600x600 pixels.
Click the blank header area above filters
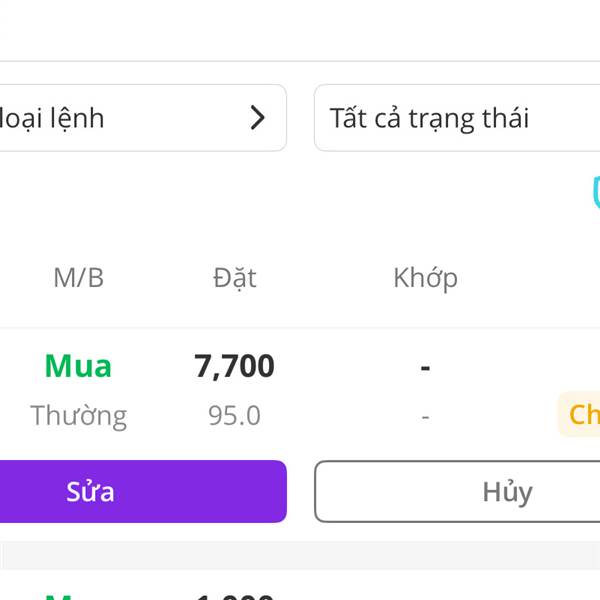click(300, 30)
